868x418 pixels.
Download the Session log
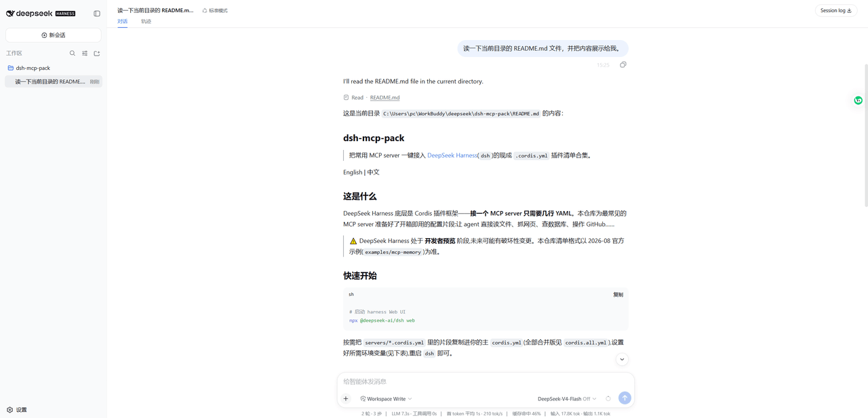[x=836, y=11]
